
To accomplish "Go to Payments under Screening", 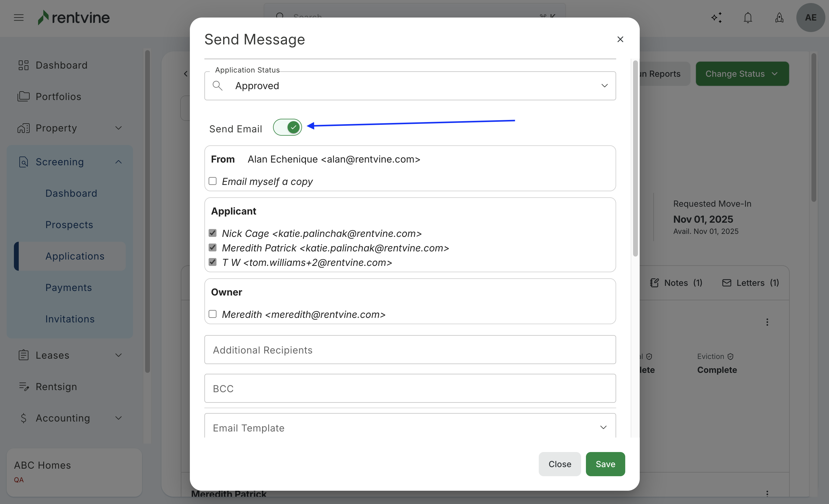I will [x=69, y=287].
